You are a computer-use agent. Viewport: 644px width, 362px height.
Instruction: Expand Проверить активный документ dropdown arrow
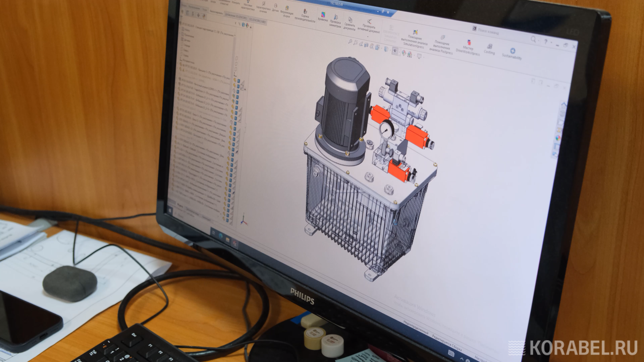(x=368, y=36)
